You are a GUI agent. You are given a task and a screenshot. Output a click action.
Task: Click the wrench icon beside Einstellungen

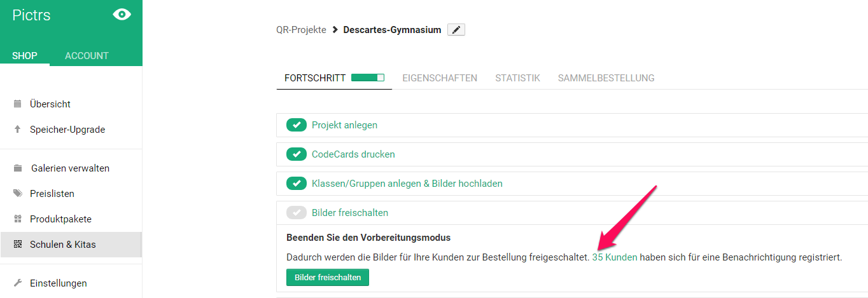[18, 283]
